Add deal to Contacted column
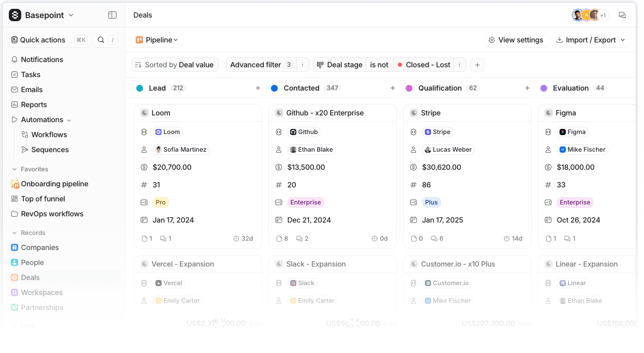The image size is (644, 353). [x=393, y=88]
